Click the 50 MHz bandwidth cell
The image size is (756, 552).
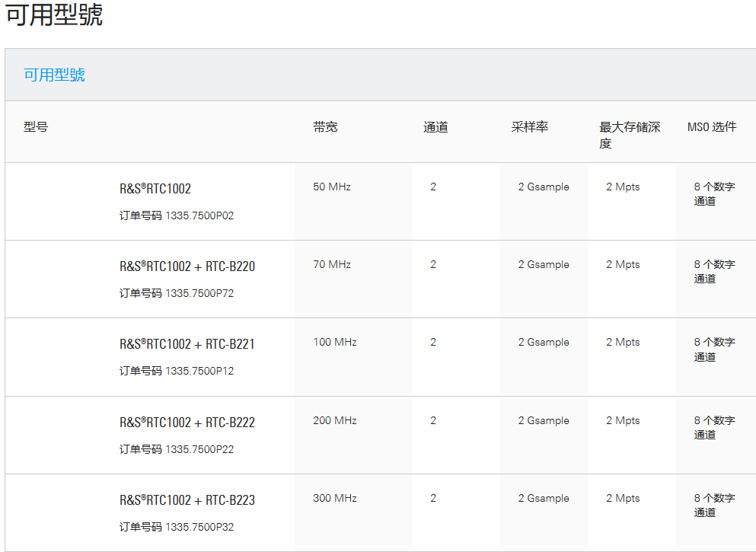tap(332, 187)
